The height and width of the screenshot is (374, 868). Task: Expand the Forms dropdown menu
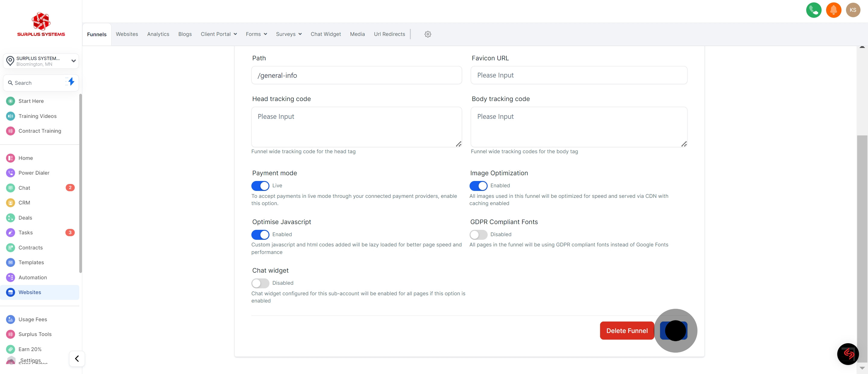click(x=256, y=34)
